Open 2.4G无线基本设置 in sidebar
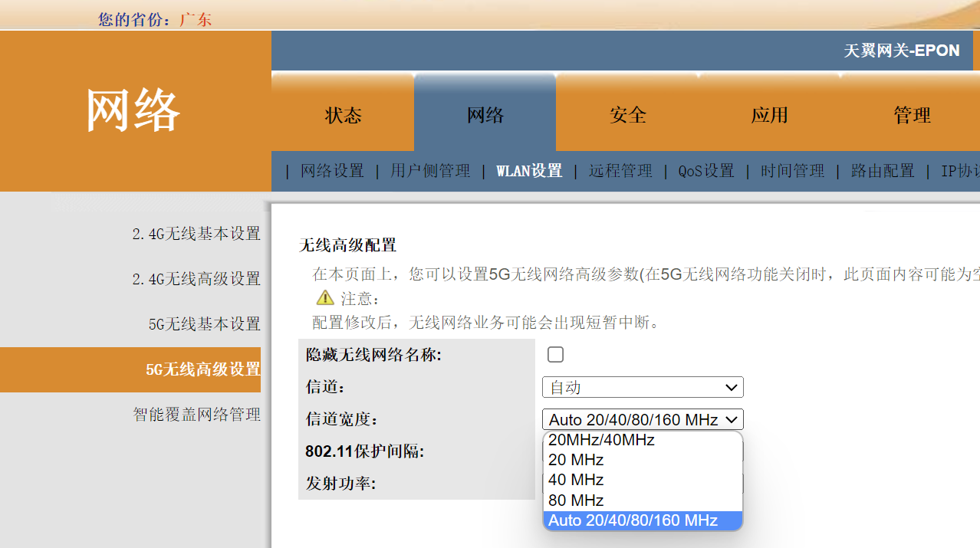Screen dimensions: 980x548 click(x=196, y=234)
